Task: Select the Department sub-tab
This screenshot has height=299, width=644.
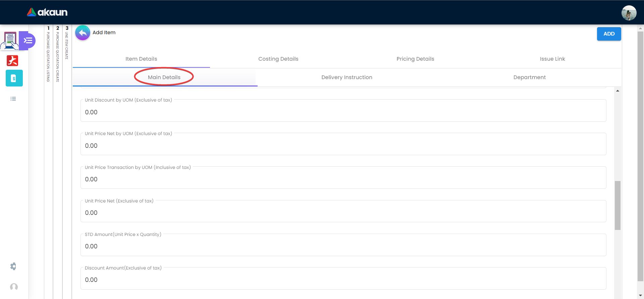Action: point(530,77)
